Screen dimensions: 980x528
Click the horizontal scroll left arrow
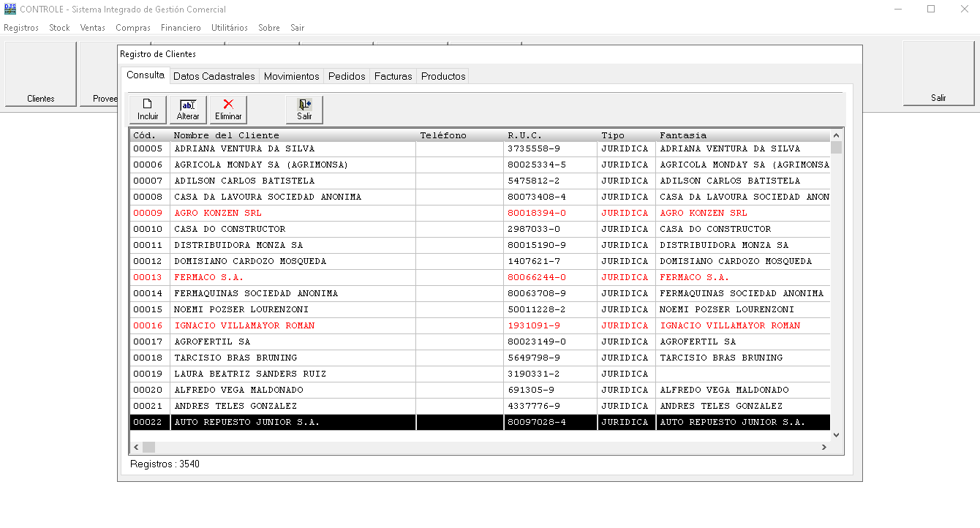(135, 447)
